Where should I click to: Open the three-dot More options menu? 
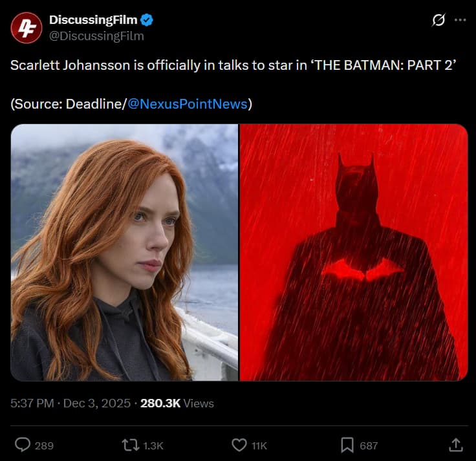coord(460,21)
